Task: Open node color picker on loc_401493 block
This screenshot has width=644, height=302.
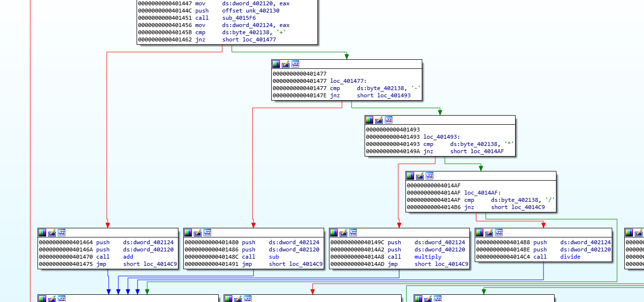Action: point(369,120)
